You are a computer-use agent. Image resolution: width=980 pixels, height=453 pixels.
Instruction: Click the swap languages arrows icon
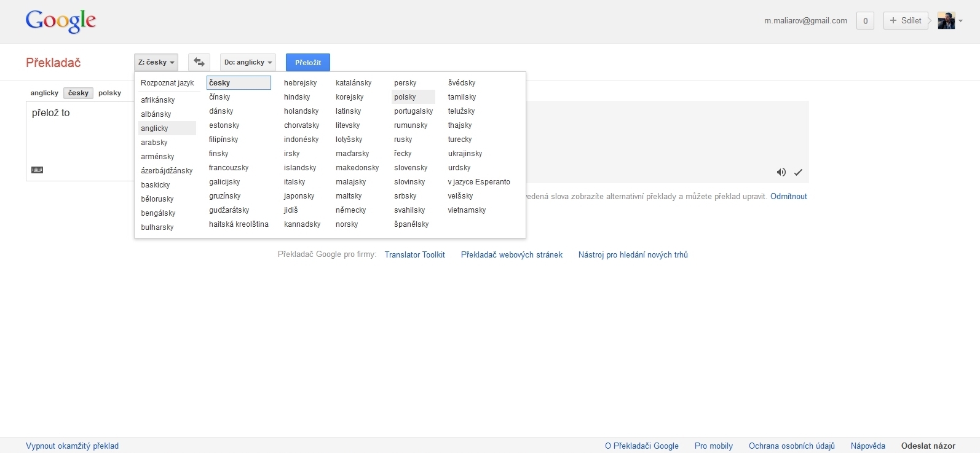click(x=199, y=62)
